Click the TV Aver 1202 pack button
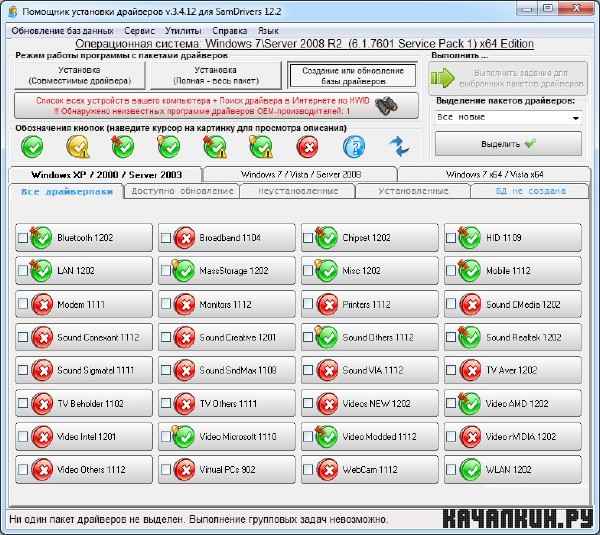The image size is (600, 535). click(x=513, y=370)
